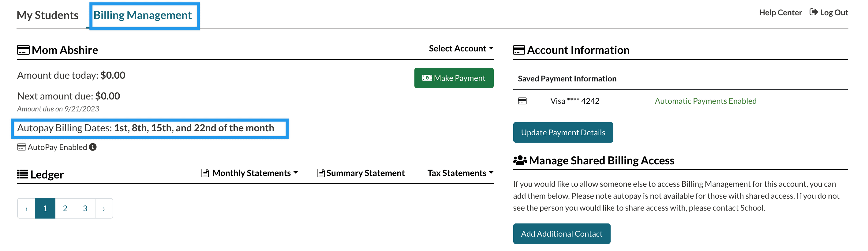Screen dimensions: 868x251
Task: Click the credit card icon beside Mom Abshire
Action: pos(23,50)
